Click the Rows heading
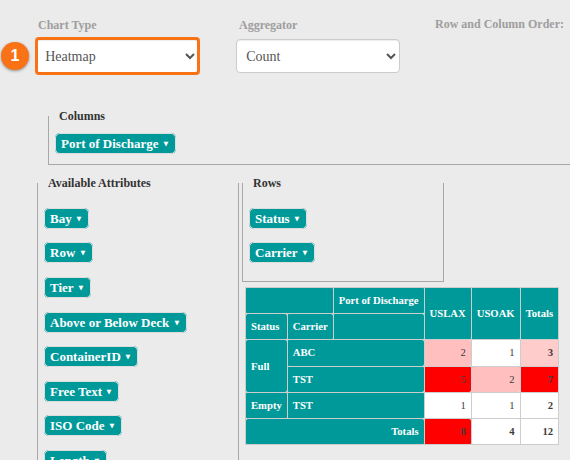The height and width of the screenshot is (460, 570). 267,183
